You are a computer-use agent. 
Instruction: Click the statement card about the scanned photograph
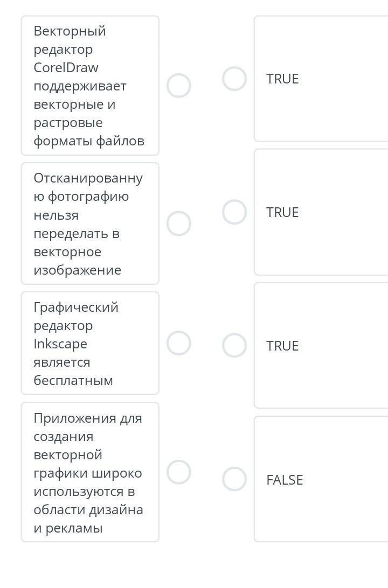pyautogui.click(x=90, y=223)
